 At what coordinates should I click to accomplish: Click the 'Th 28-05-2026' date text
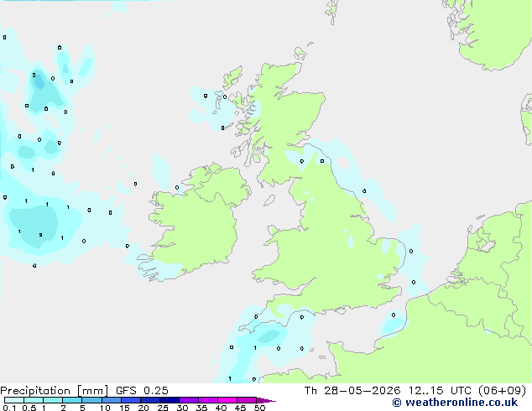[x=352, y=391]
